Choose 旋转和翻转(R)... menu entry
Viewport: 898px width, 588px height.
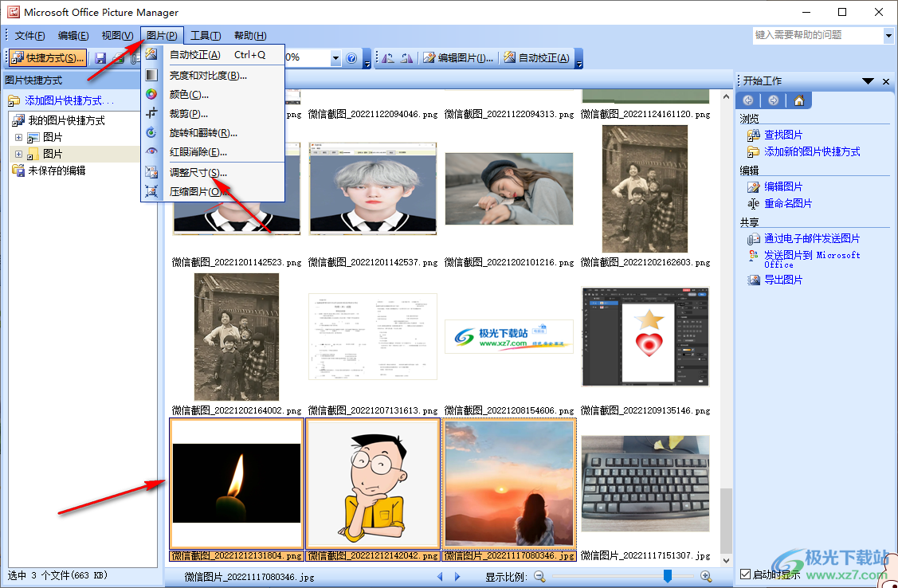point(213,133)
